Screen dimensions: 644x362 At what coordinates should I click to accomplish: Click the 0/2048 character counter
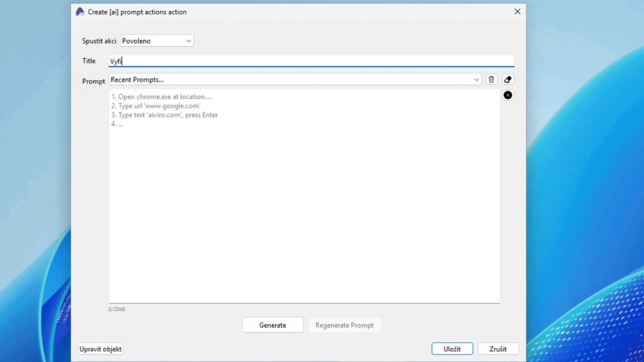pyautogui.click(x=117, y=309)
